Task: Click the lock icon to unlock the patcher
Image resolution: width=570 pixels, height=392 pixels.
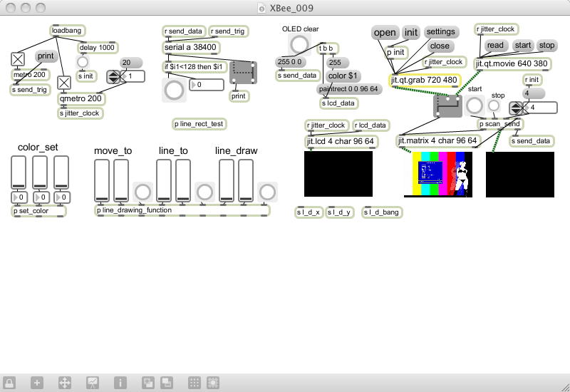Action: coord(9,383)
